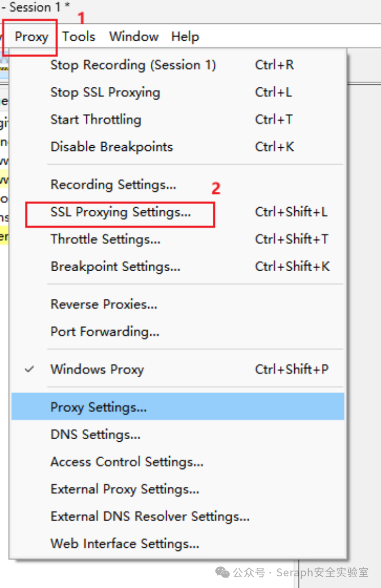Viewport: 381px width, 588px height.
Task: Choose Port Forwarding...
Action: tap(178, 332)
